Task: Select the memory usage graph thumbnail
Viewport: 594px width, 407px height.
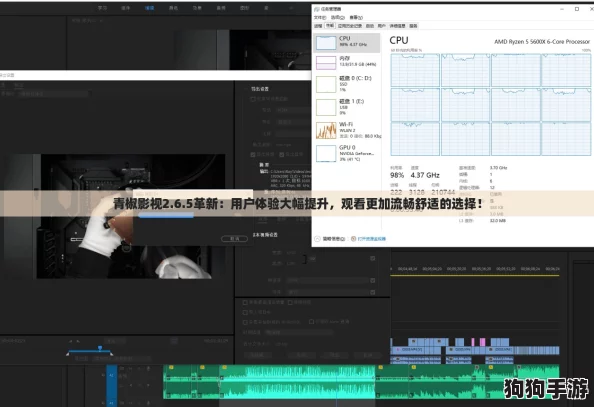Action: tap(326, 63)
